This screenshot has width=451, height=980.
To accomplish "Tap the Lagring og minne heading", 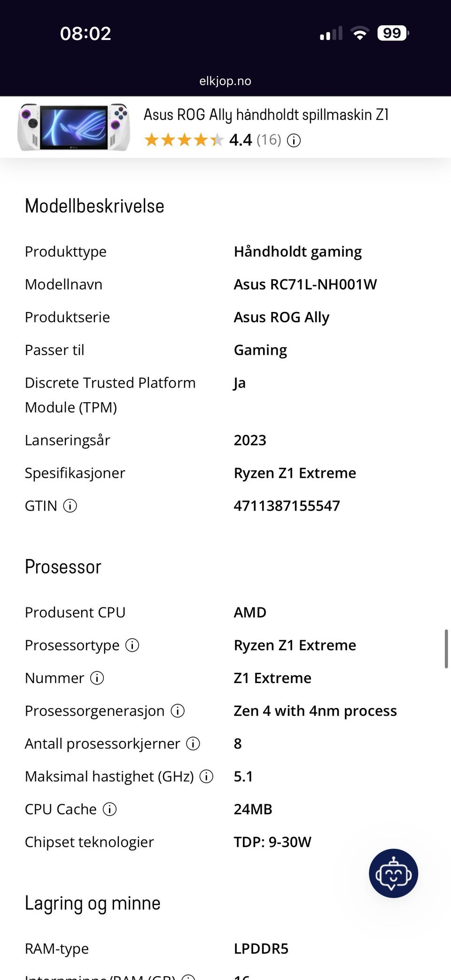I will 93,903.
